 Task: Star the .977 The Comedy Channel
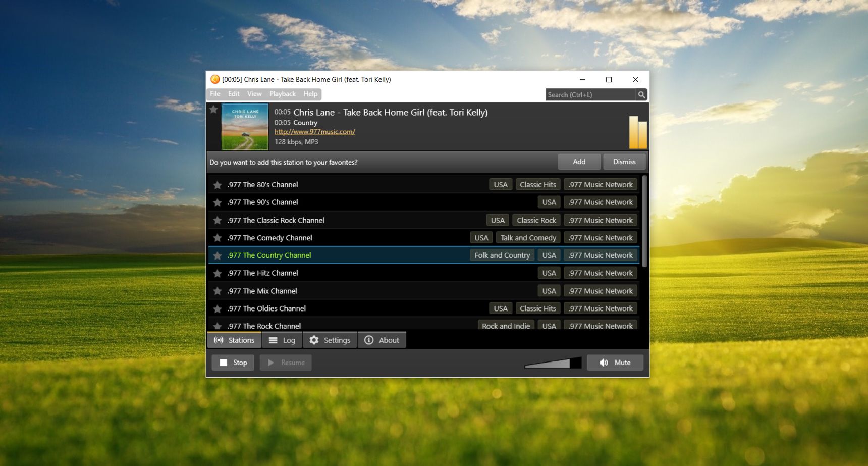[218, 238]
